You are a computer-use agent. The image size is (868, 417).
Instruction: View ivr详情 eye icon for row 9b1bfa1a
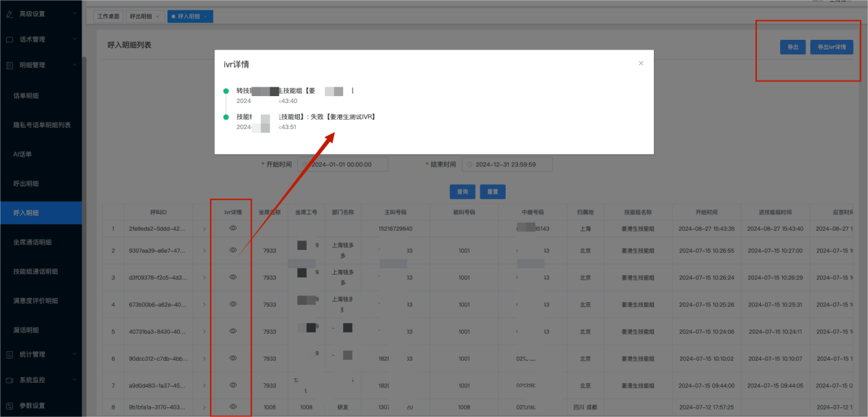(x=233, y=407)
